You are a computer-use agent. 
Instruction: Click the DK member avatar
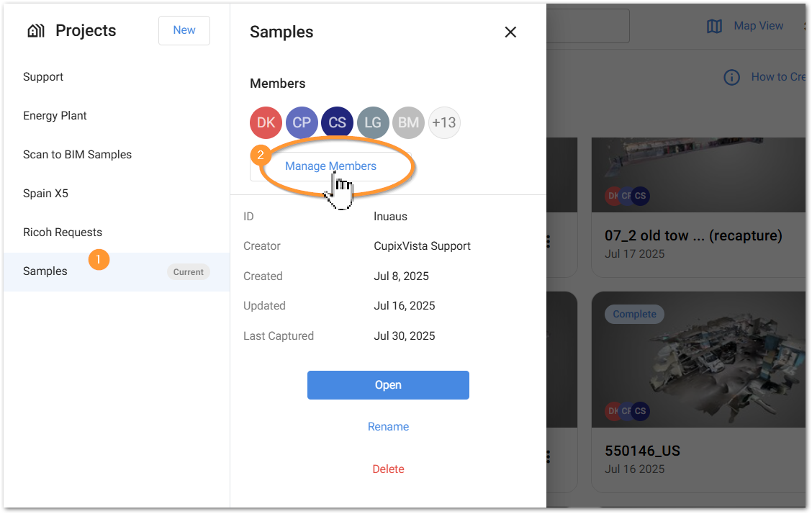[266, 122]
